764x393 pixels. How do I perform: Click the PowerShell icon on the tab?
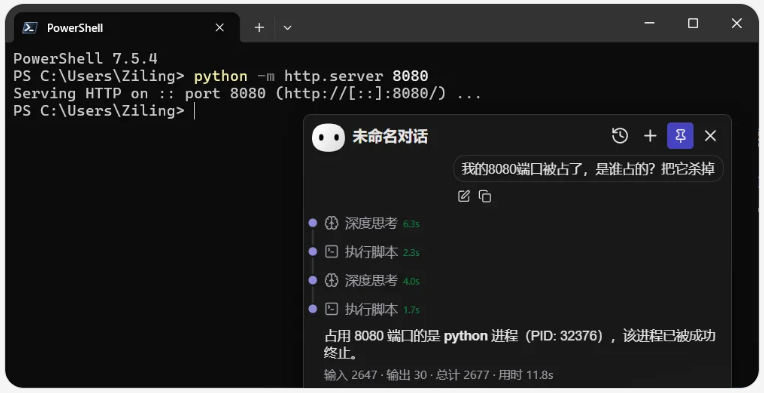(30, 28)
